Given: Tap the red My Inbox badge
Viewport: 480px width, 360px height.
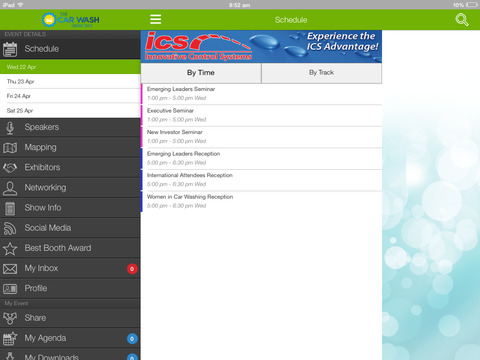Looking at the screenshot, I should tap(132, 269).
